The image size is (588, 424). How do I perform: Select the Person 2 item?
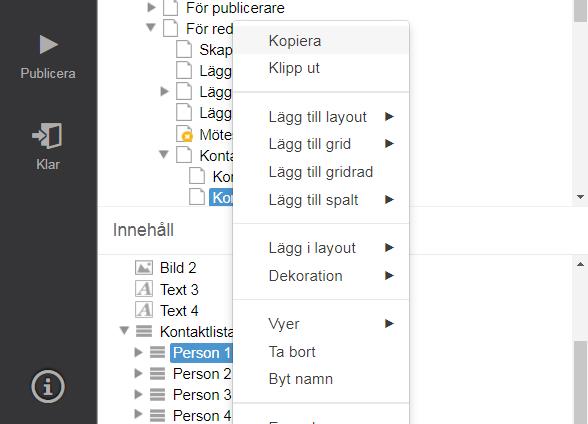click(x=202, y=374)
